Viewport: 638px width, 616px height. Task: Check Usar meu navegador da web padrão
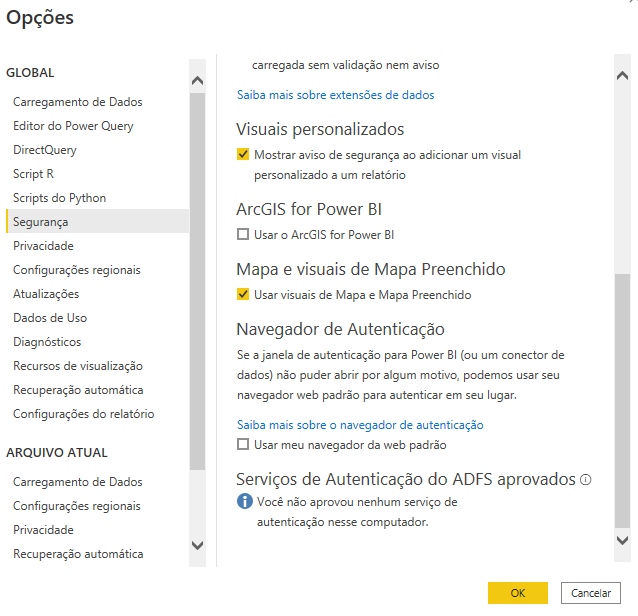tap(243, 444)
